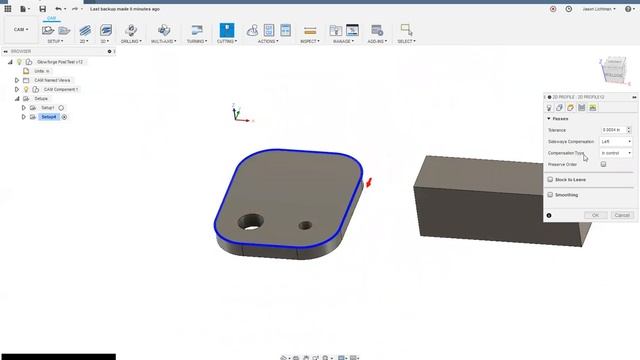Click the Undo arrow
Screen dimensions: 640x360
point(59,9)
